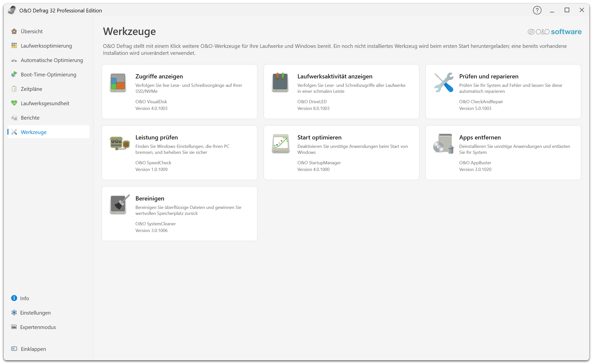Open the Zeitpläne section
The height and width of the screenshot is (364, 593).
pos(48,89)
